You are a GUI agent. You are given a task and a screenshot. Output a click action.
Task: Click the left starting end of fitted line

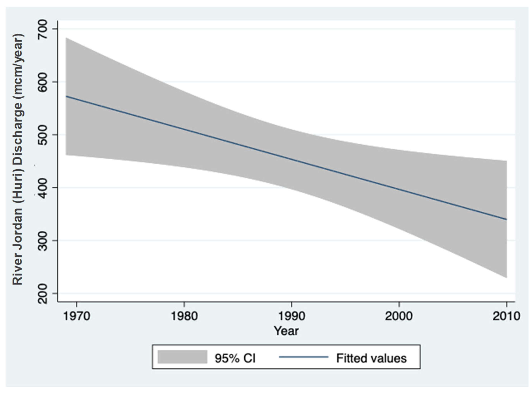point(66,96)
